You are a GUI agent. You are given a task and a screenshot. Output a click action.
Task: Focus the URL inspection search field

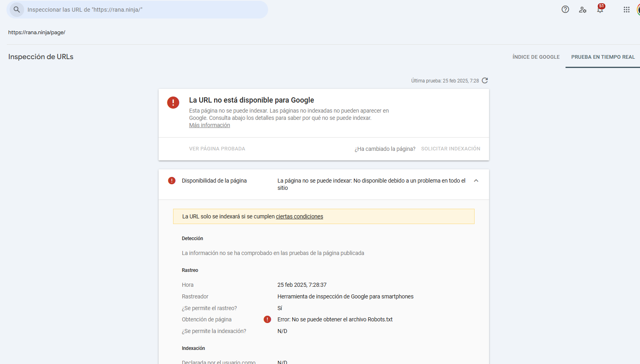137,10
